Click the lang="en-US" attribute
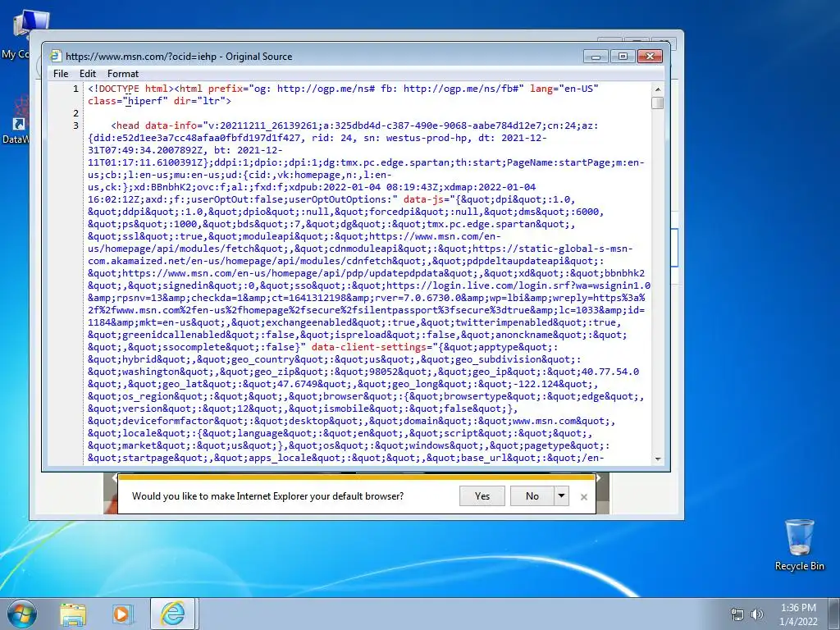Image resolution: width=840 pixels, height=630 pixels. click(564, 89)
